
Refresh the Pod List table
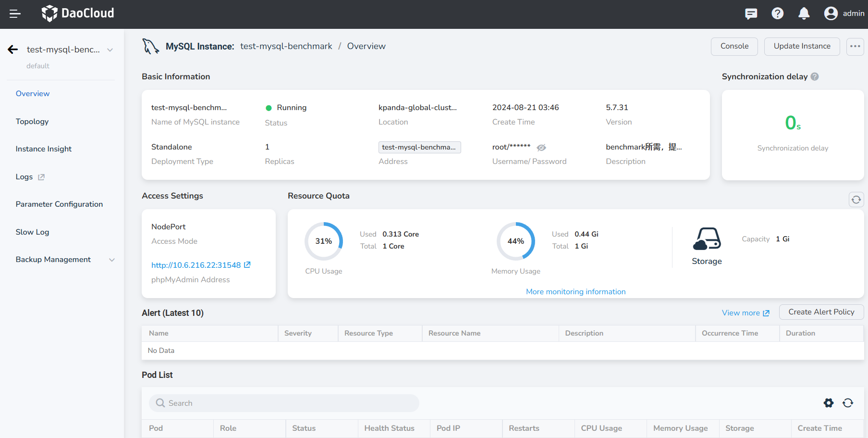click(848, 403)
